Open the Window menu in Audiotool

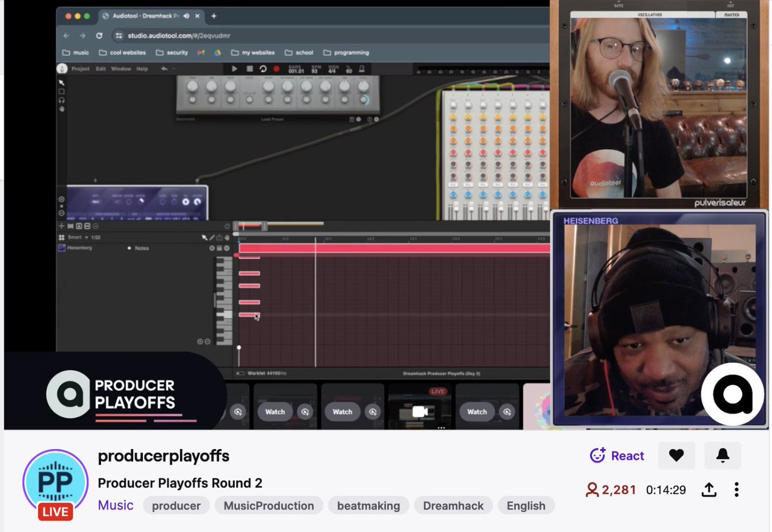click(x=121, y=69)
